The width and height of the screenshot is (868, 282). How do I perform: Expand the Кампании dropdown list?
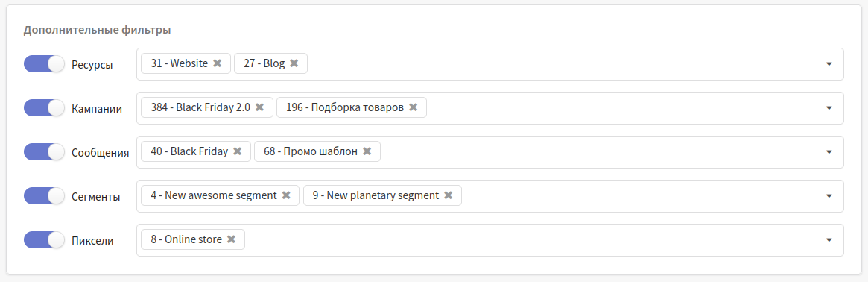829,108
